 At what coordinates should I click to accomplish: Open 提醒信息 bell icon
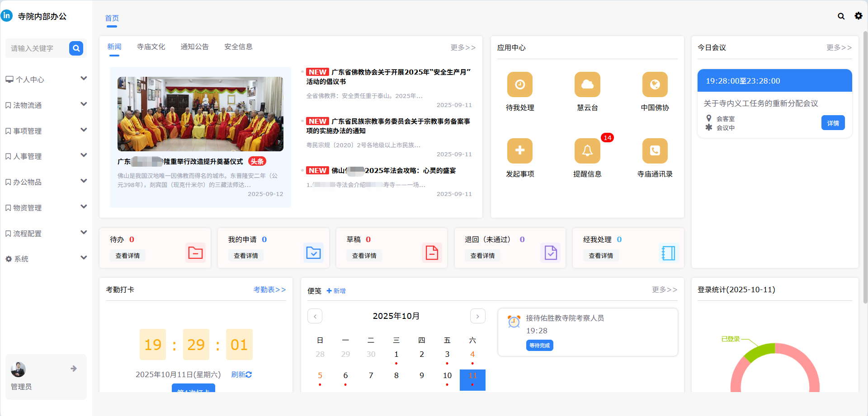pos(587,151)
